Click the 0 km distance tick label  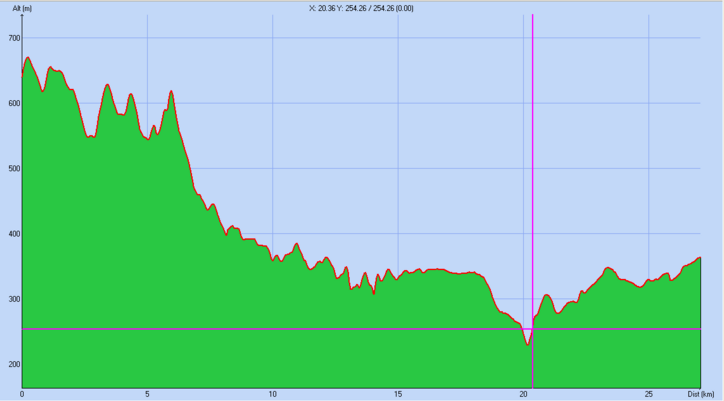22,394
